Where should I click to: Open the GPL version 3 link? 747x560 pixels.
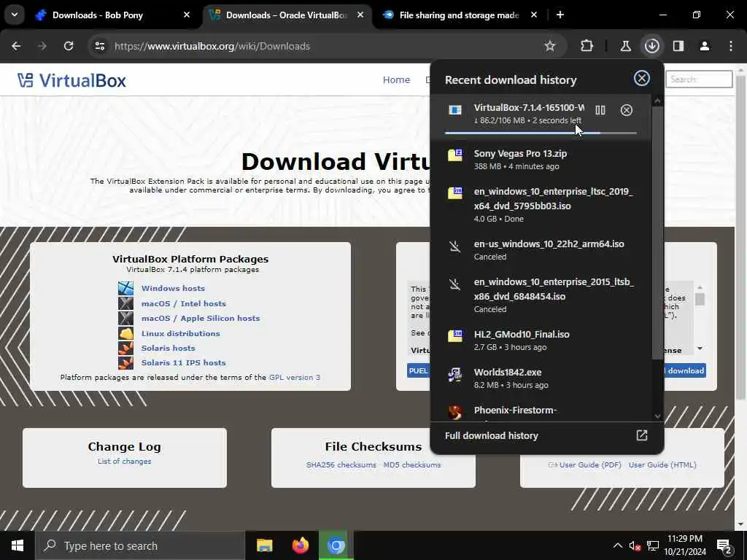pos(295,377)
